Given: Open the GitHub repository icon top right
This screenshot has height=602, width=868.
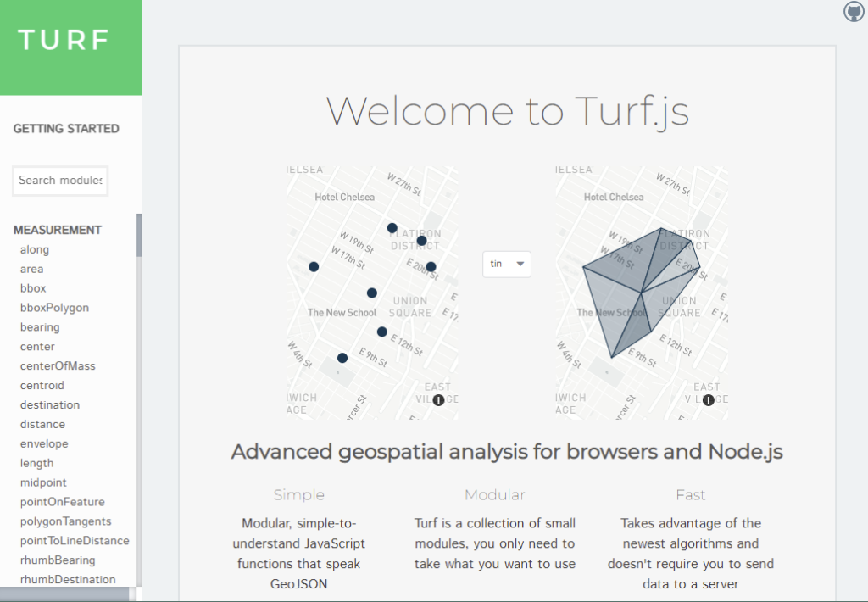Looking at the screenshot, I should (x=853, y=12).
